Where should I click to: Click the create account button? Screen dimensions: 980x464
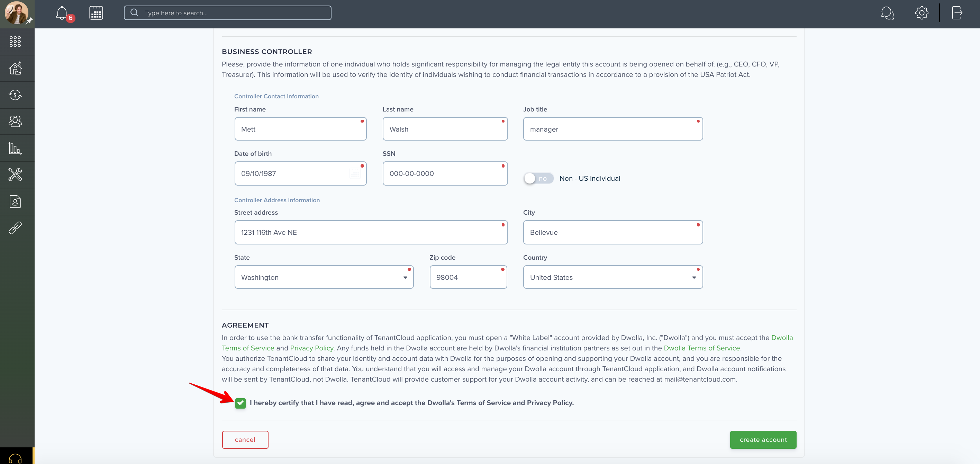point(763,440)
